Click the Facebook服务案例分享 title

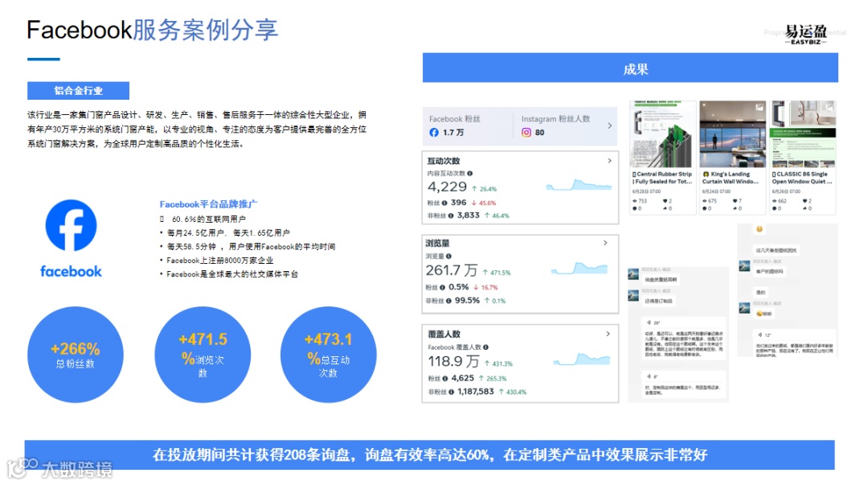point(152,30)
